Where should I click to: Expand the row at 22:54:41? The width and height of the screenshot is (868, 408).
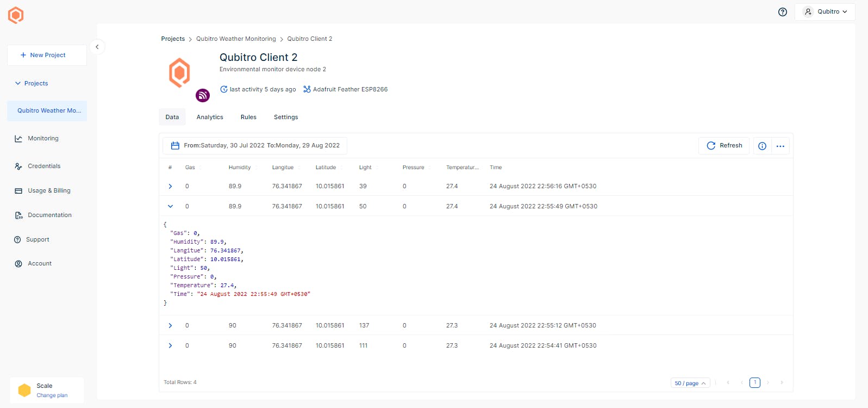(x=170, y=346)
